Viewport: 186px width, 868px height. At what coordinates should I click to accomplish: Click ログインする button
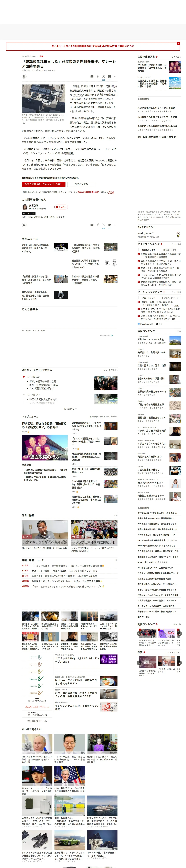[x=81, y=184]
